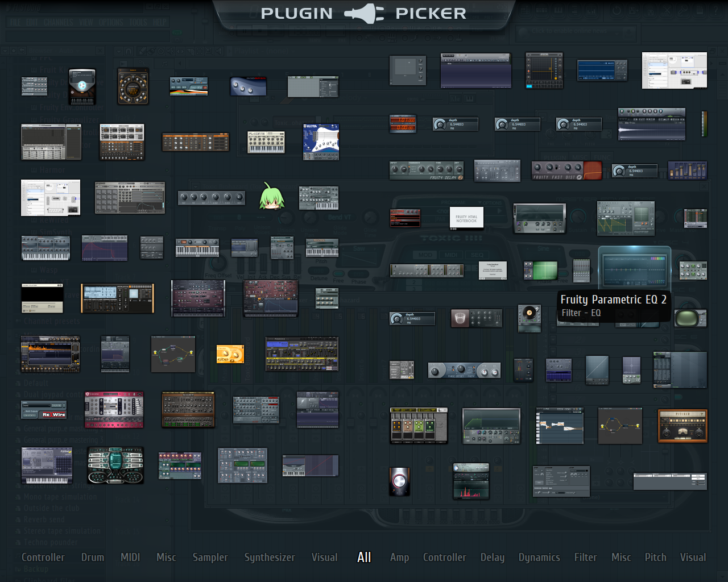Pick the Hardcore guitar pedals plugin

(419, 425)
